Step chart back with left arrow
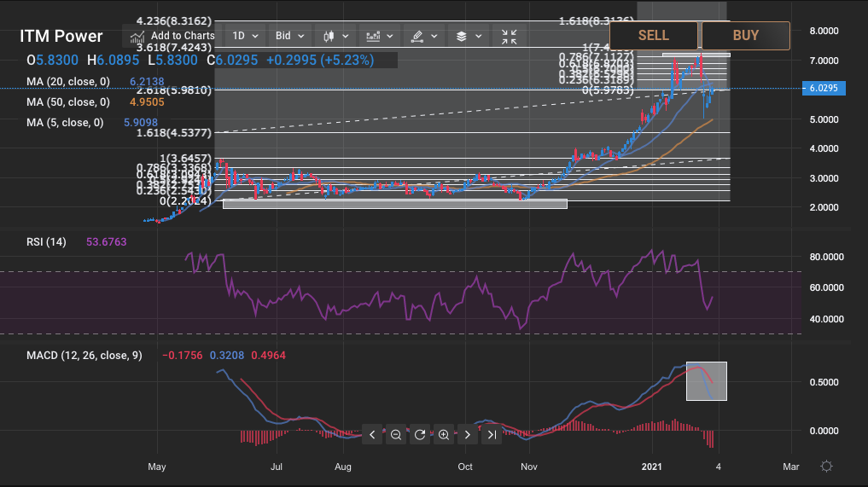Viewport: 868px width, 487px height. 373,435
